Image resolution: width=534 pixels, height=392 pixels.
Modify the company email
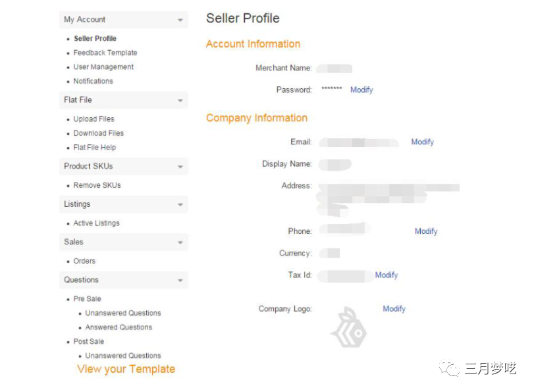coord(422,142)
